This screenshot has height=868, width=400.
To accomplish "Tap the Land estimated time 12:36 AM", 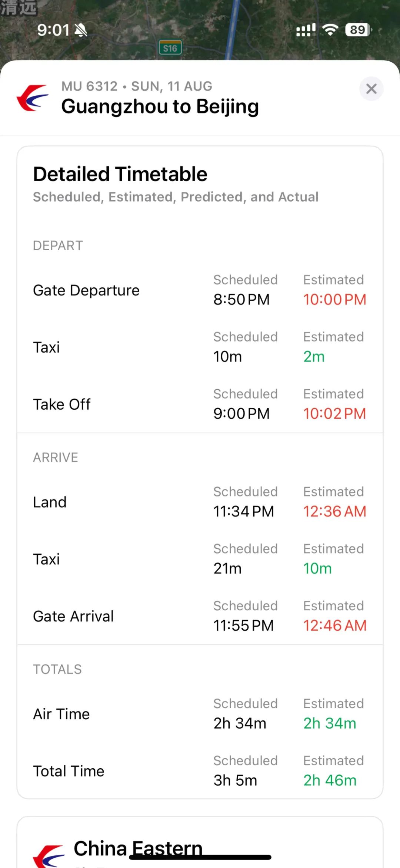I will 334,512.
